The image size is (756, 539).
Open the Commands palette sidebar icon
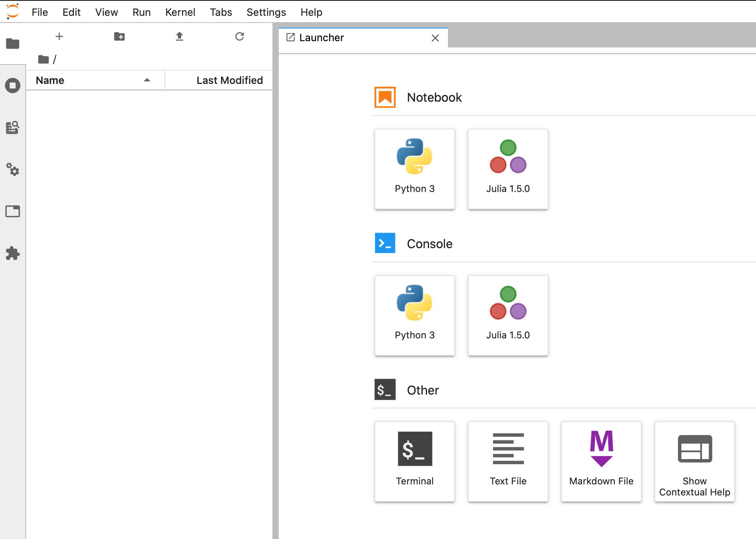pyautogui.click(x=13, y=128)
